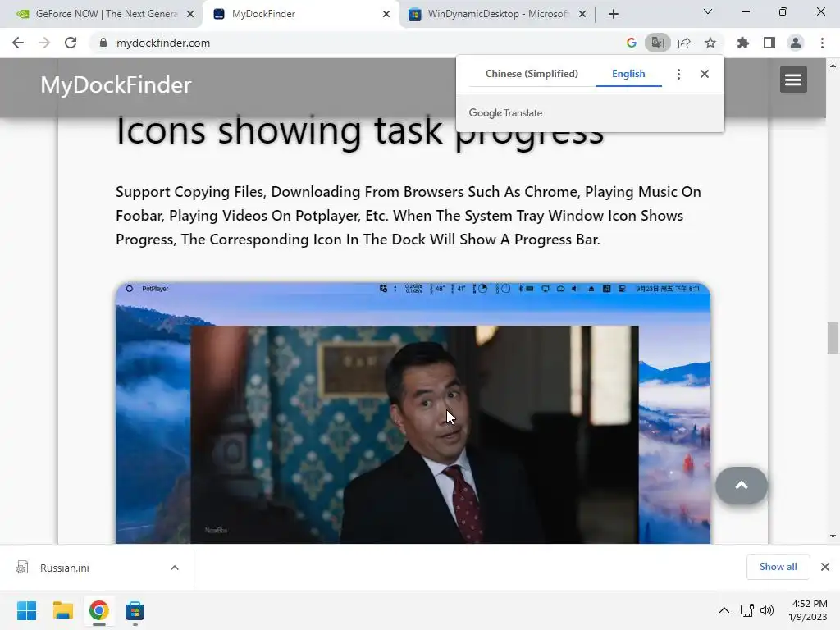Open the Chrome profile avatar
840x630 pixels.
[x=796, y=43]
